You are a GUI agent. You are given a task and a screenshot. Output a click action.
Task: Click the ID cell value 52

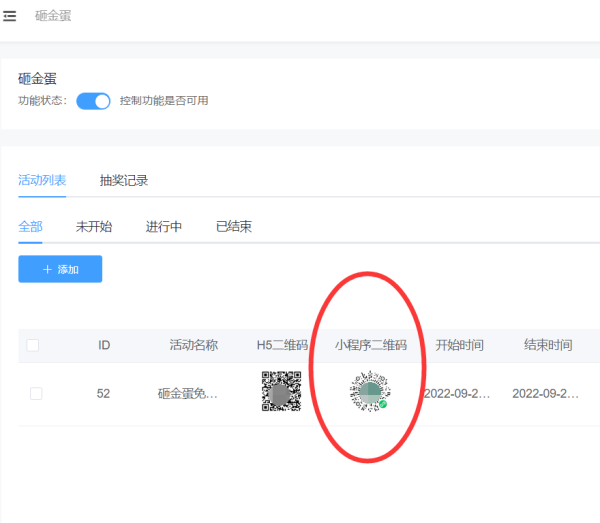[x=103, y=393]
